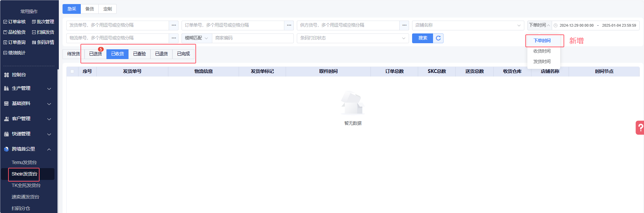Viewport: 644px width, 213px height.
Task: Open the 条码打印状态 dropdown
Action: [353, 38]
